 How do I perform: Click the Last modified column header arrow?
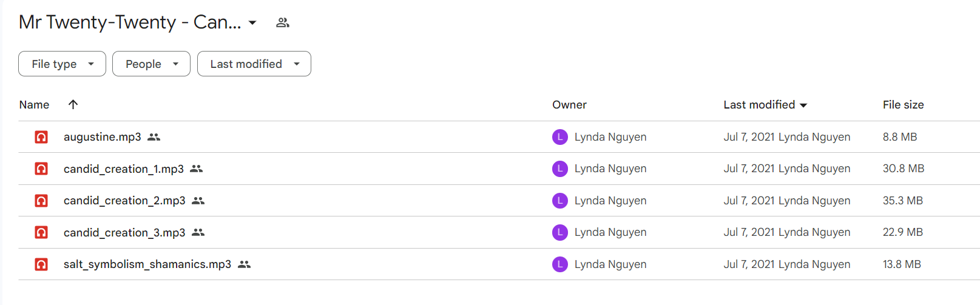pos(803,106)
